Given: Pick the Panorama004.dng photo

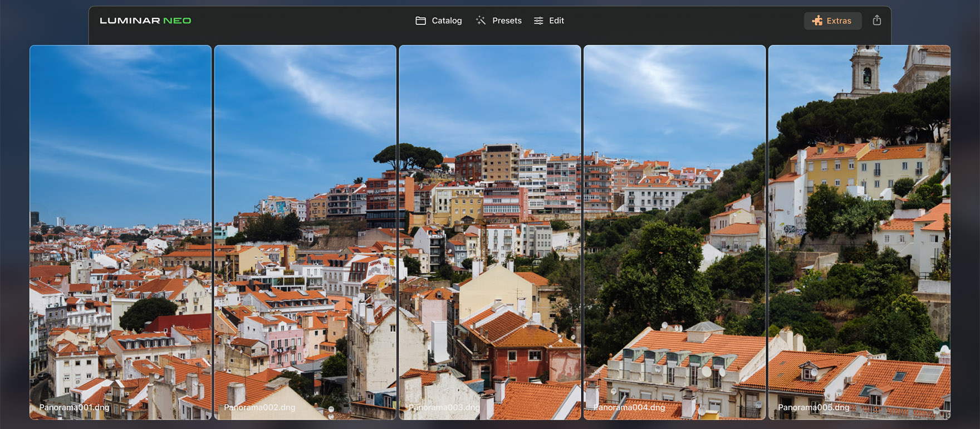Looking at the screenshot, I should pyautogui.click(x=674, y=223).
